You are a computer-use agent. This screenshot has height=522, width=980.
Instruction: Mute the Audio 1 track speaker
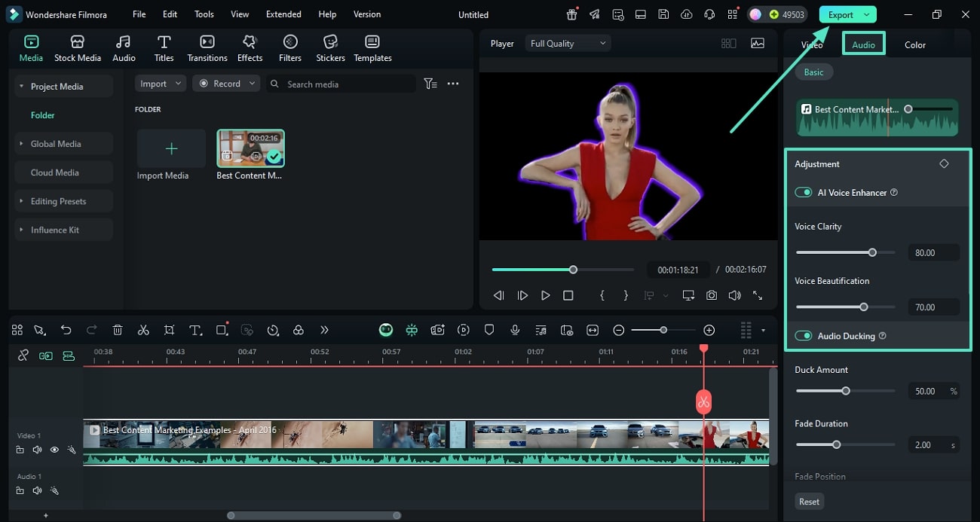pos(37,490)
